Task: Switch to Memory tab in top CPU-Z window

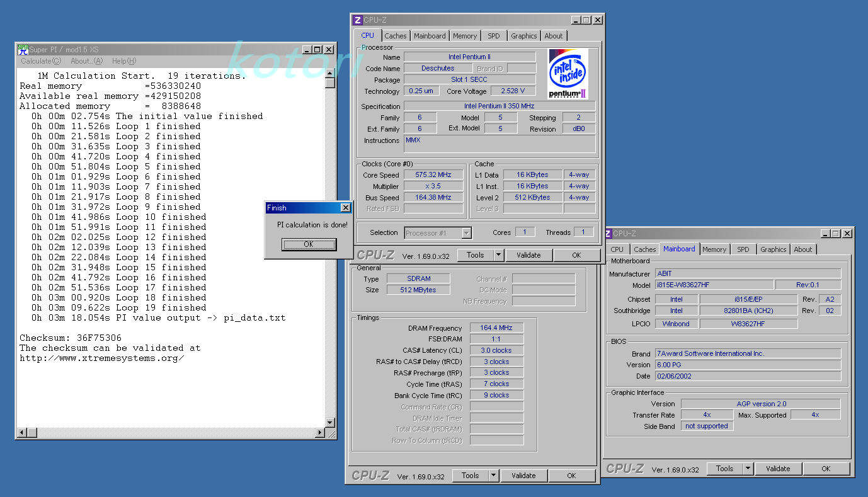Action: pos(465,36)
